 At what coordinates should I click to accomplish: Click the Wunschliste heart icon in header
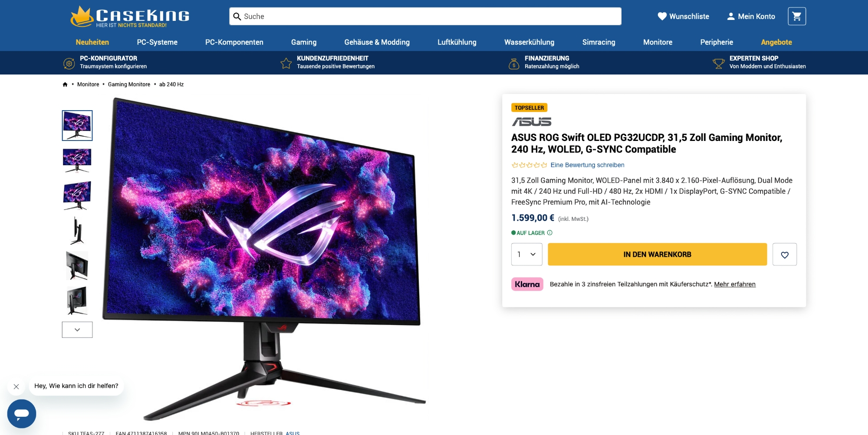tap(662, 16)
